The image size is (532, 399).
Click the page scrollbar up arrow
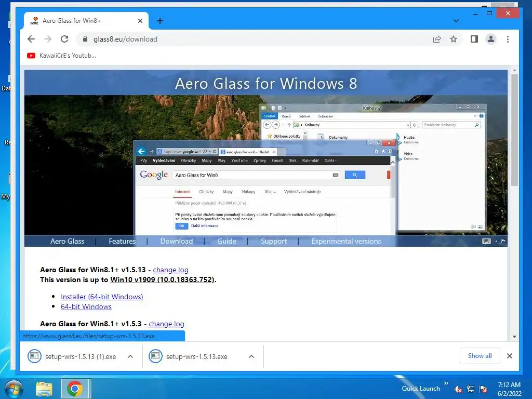514,71
